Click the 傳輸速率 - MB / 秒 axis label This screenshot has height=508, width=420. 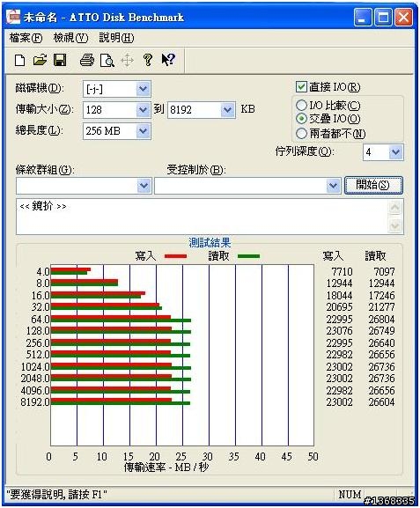[x=166, y=467]
